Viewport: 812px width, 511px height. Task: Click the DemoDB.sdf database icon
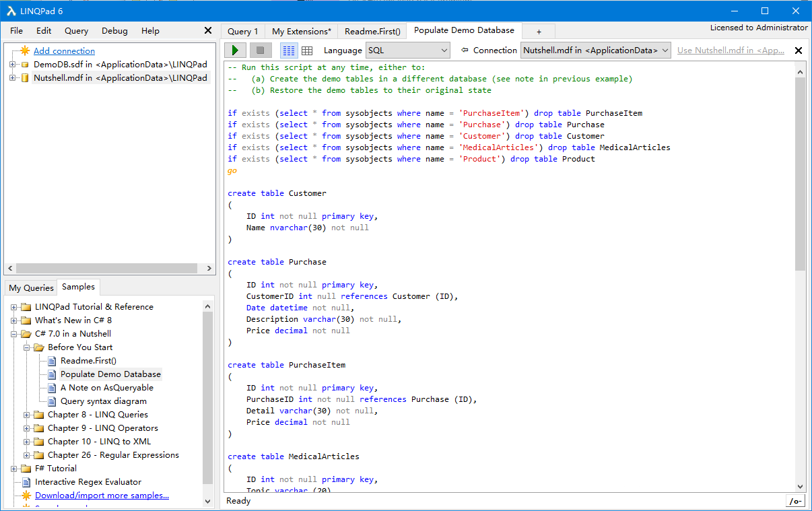click(x=25, y=65)
